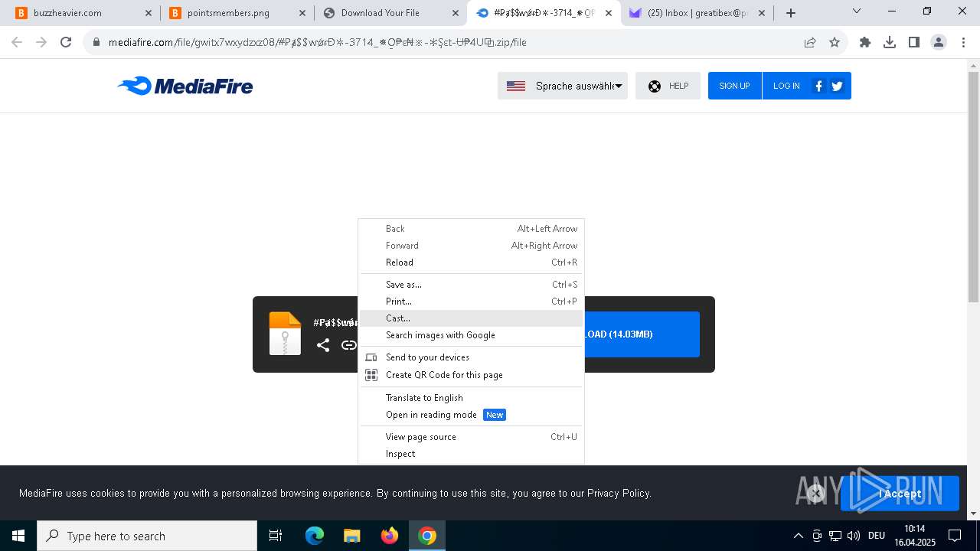Click the HELP button

click(x=668, y=86)
